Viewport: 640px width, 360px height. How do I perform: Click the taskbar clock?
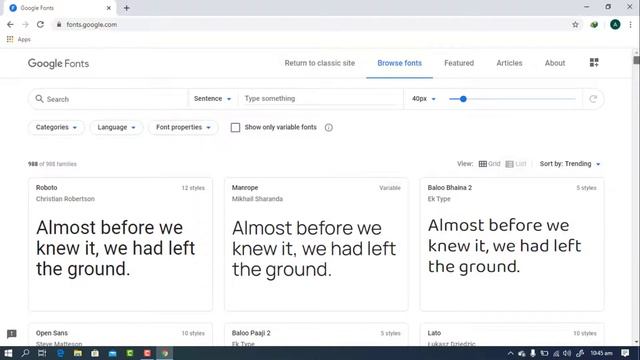602,353
